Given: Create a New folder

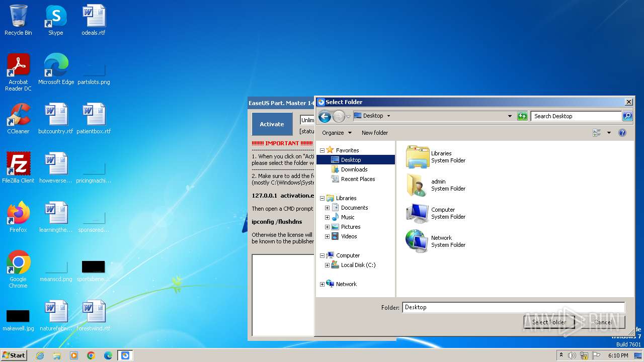Looking at the screenshot, I should point(375,133).
